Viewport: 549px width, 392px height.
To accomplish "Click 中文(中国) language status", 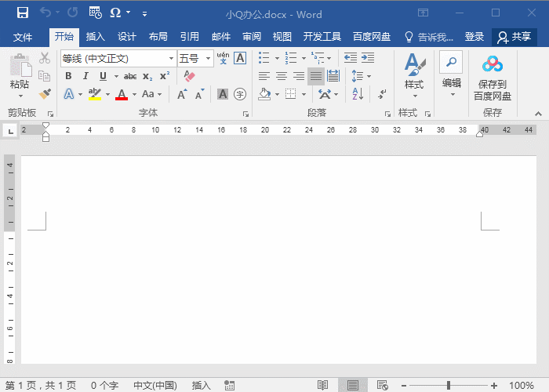I will click(155, 386).
